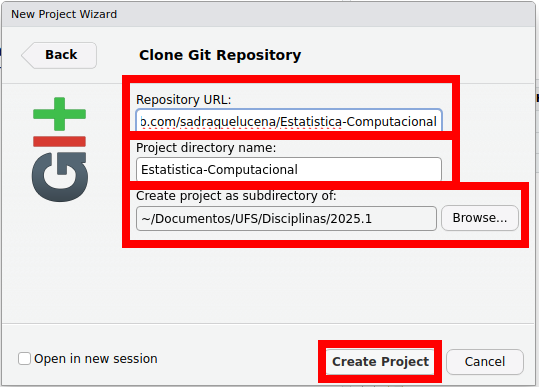The height and width of the screenshot is (387, 539).
Task: Open the Browse... folder chooser
Action: (480, 218)
